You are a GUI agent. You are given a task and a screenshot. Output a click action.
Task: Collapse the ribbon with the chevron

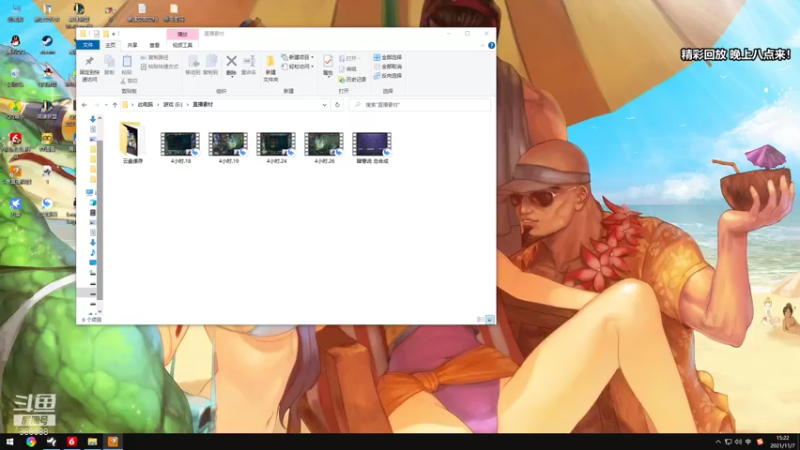[483, 45]
